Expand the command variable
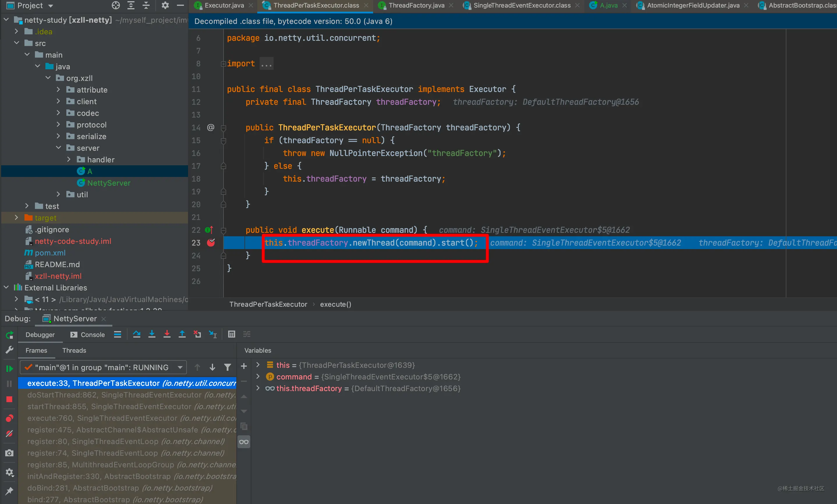The width and height of the screenshot is (837, 504). tap(258, 376)
